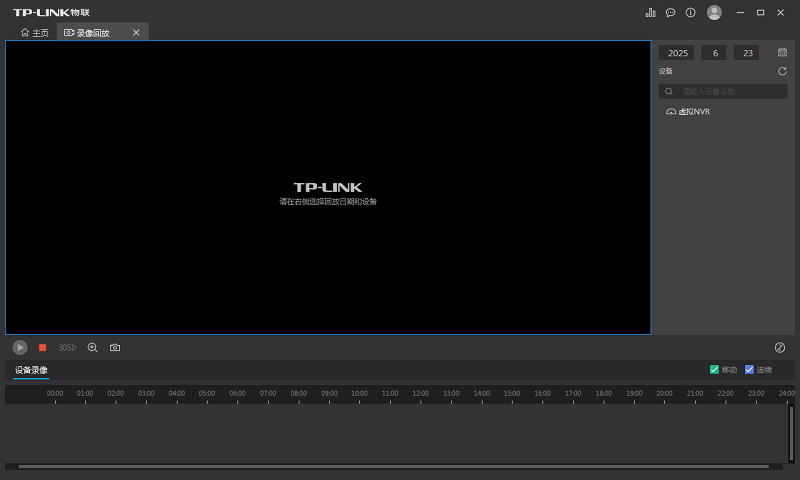
Task: Open the calendar date picker icon
Action: (782, 53)
